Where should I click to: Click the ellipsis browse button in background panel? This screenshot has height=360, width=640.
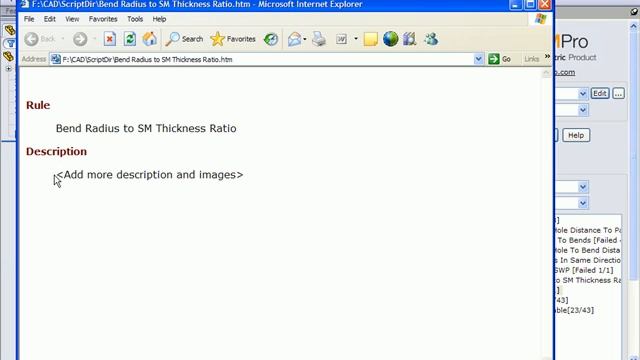618,93
